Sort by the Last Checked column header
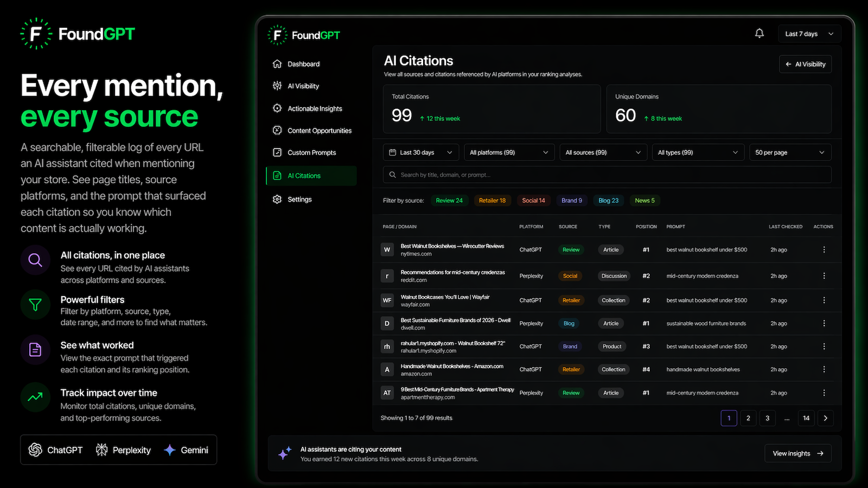This screenshot has height=488, width=868. pyautogui.click(x=785, y=227)
